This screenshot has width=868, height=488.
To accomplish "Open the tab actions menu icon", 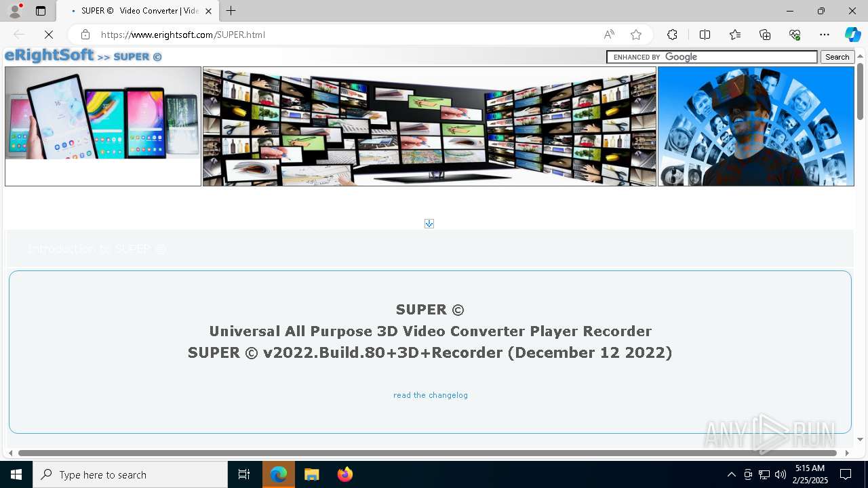I will [41, 11].
